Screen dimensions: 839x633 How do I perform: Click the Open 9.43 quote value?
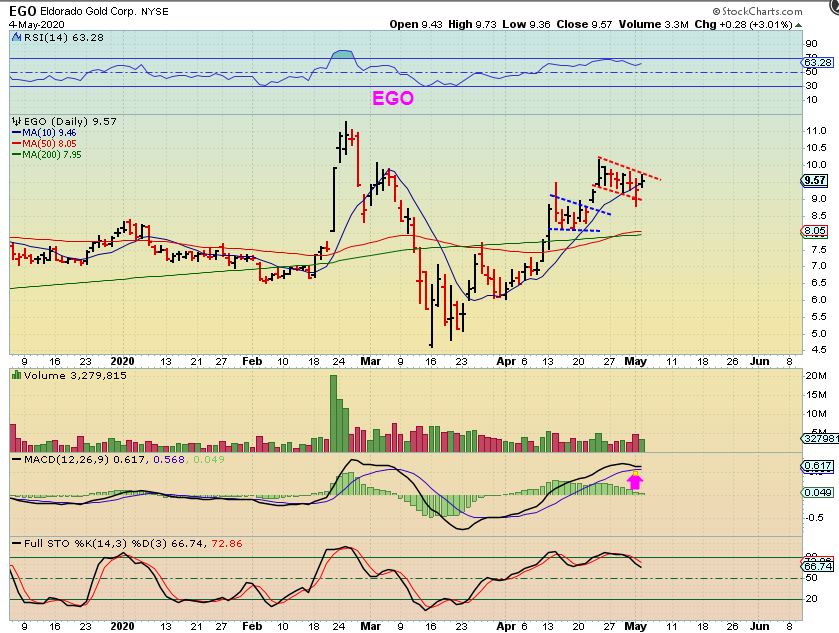(x=416, y=25)
